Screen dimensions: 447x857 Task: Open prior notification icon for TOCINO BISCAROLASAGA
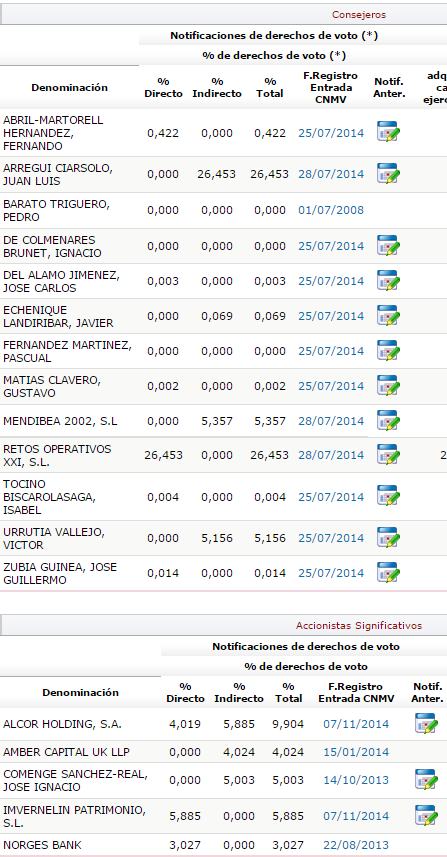click(389, 496)
